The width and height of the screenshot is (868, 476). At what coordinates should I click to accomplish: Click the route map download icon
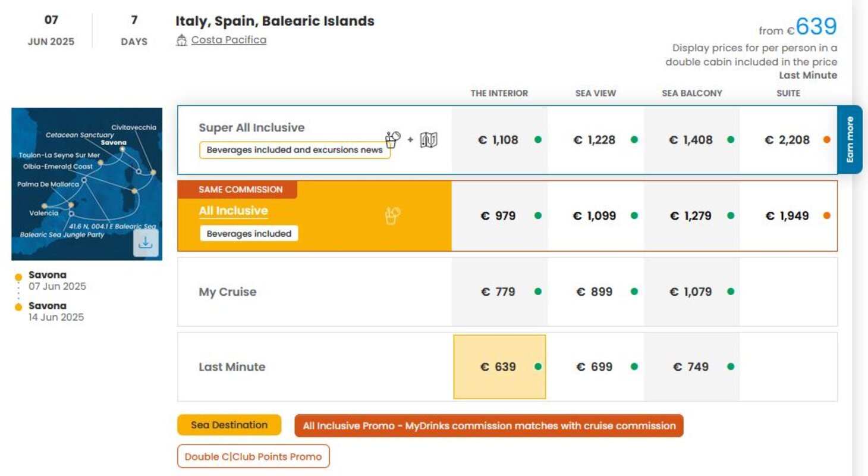(x=146, y=243)
